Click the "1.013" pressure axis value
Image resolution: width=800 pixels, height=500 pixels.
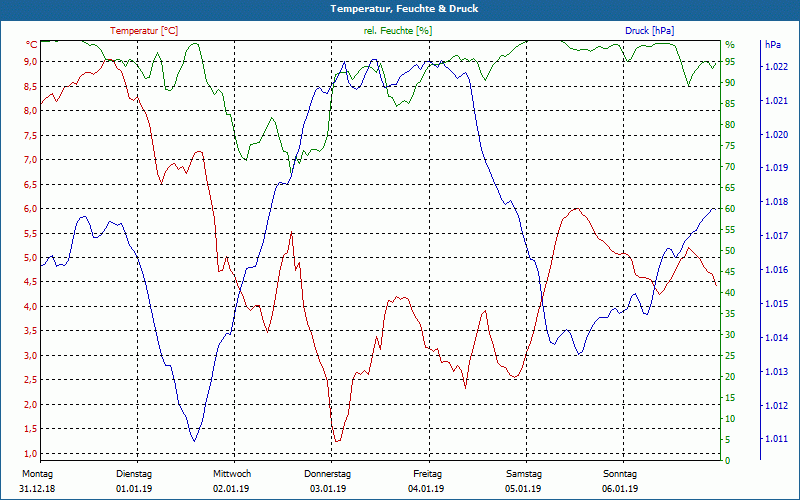pos(775,372)
